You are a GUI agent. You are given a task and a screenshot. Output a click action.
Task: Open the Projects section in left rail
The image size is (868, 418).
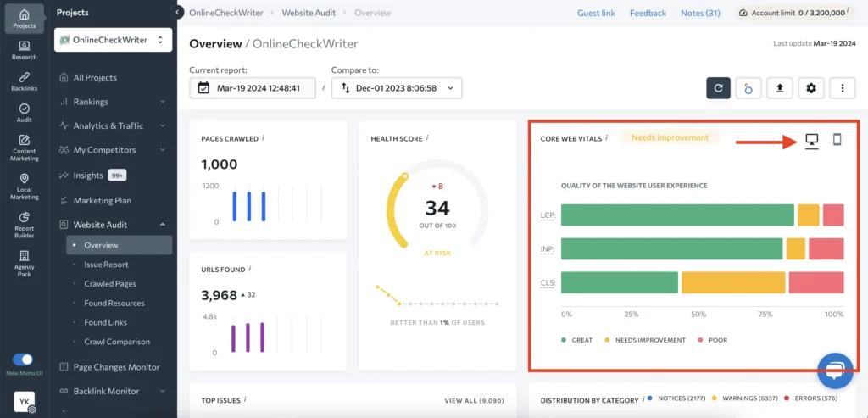25,19
